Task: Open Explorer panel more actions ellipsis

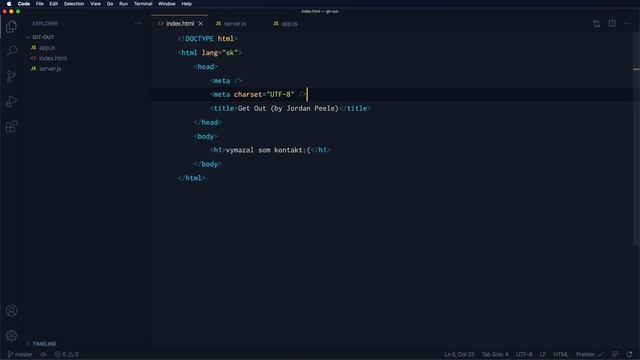Action: (138, 23)
